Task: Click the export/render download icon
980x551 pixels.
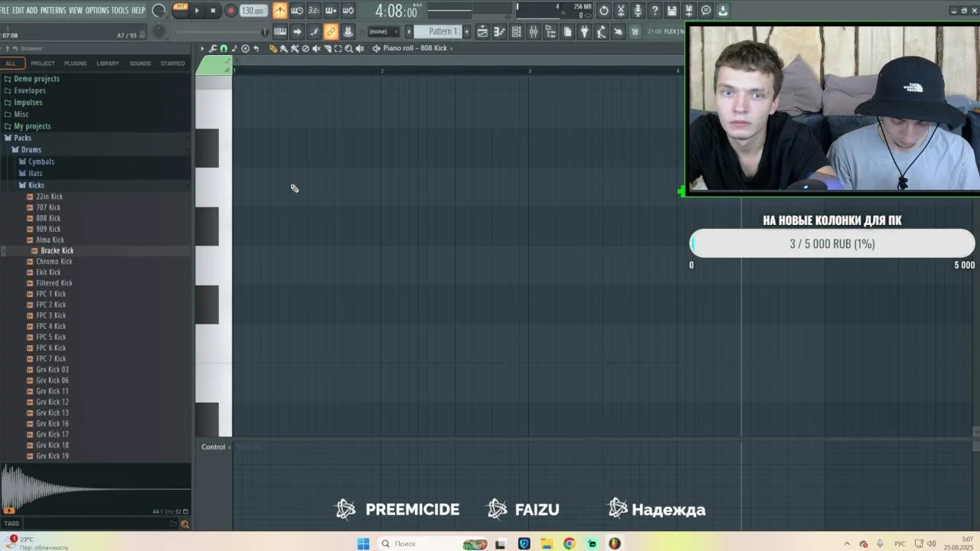Action: point(723,11)
